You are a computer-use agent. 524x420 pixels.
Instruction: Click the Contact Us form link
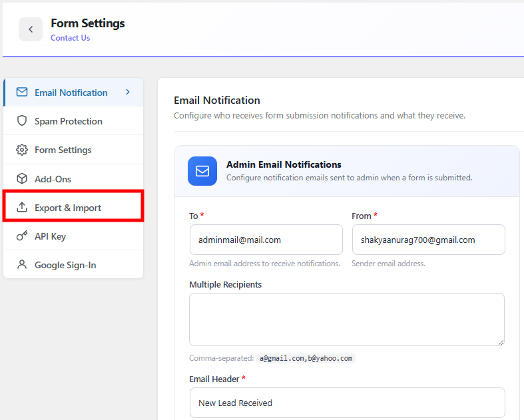(70, 38)
